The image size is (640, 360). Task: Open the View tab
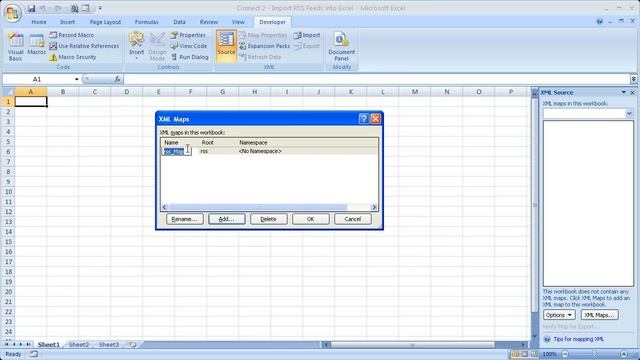pyautogui.click(x=238, y=22)
